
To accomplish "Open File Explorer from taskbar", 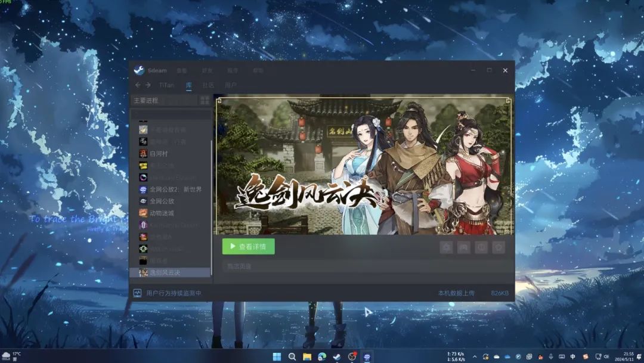I will coord(307,356).
